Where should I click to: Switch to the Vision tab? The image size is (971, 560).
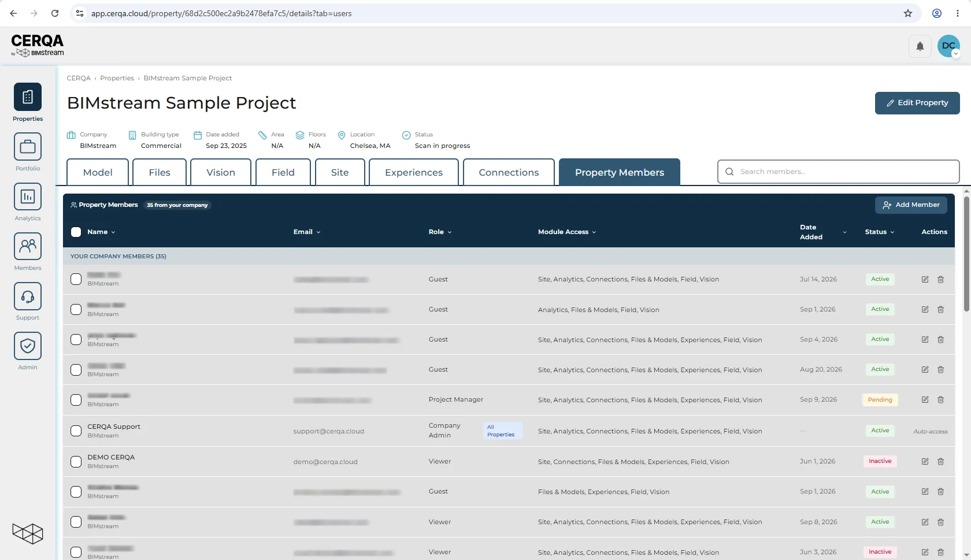(x=221, y=172)
